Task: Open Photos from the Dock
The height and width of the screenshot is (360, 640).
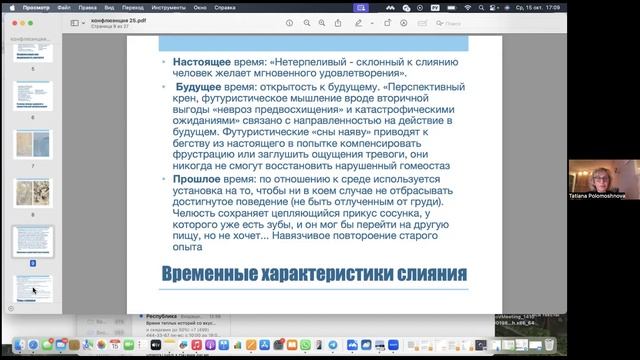Action: coord(101,345)
